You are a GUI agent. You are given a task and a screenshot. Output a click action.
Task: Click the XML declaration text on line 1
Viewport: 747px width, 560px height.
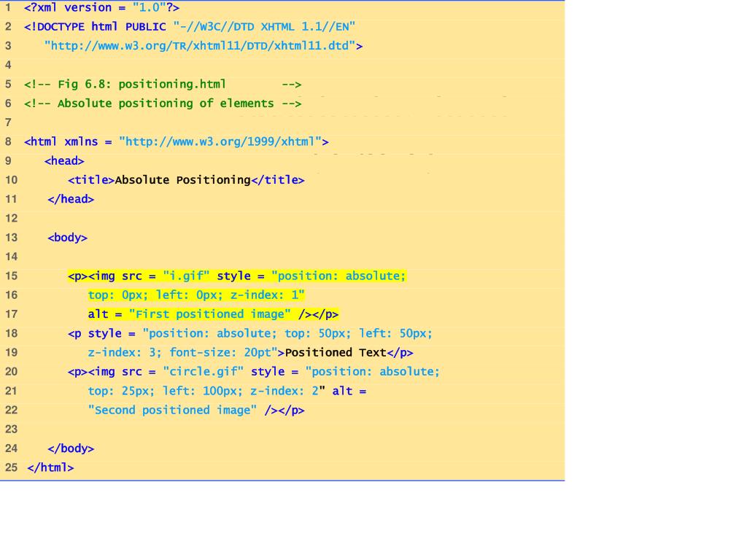point(101,7)
